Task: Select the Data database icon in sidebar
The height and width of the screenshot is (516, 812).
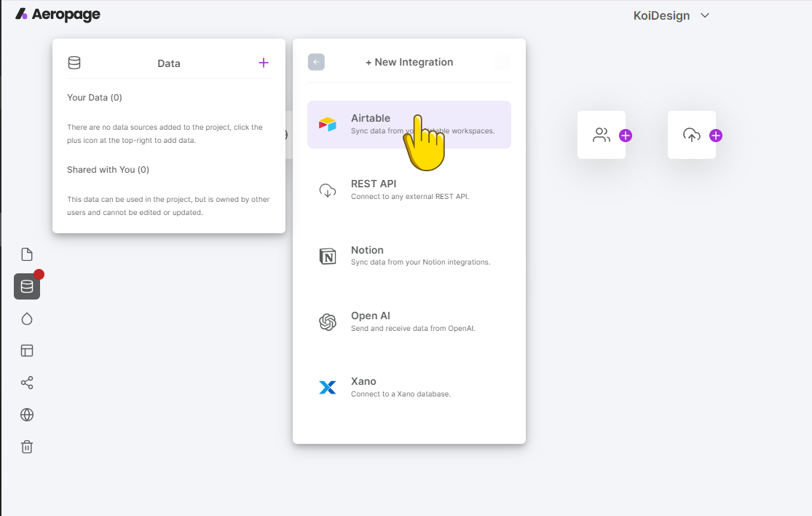Action: pyautogui.click(x=27, y=286)
